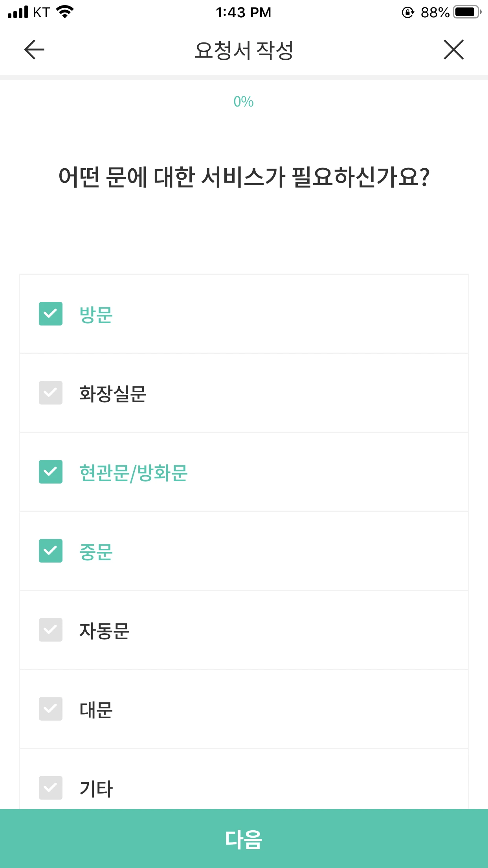Check the 대문 checkbox

(51, 709)
